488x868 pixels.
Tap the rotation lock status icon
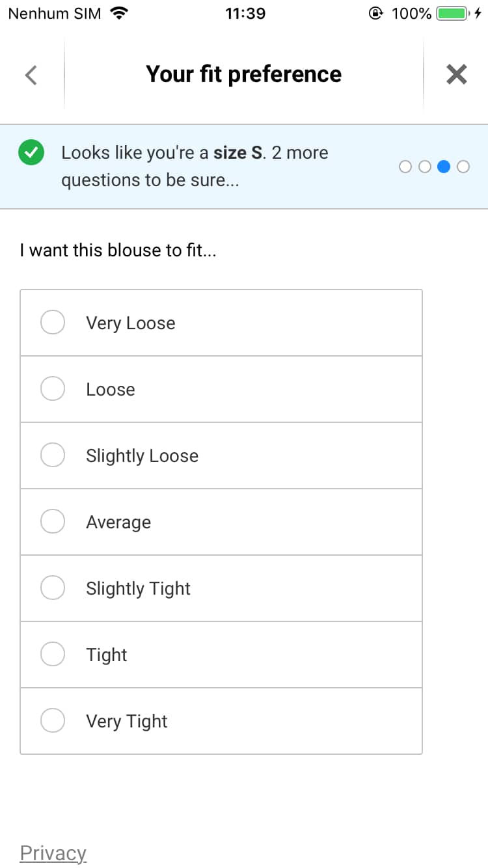pyautogui.click(x=375, y=13)
